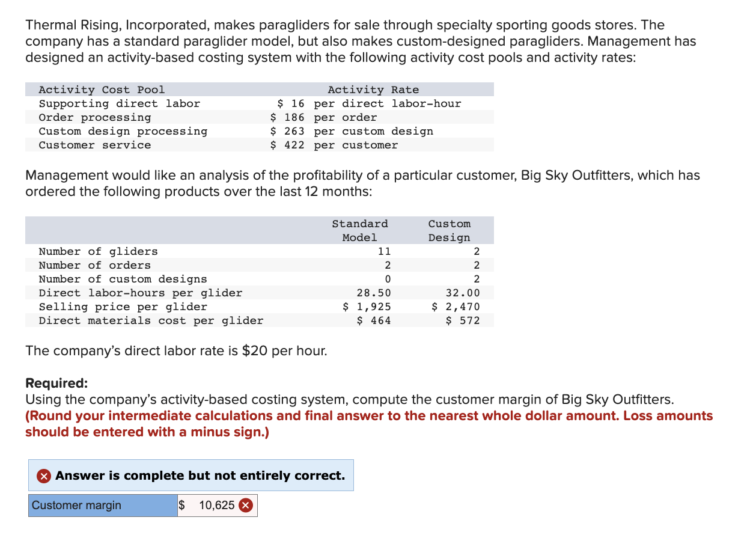
Task: Click the X icon in the warning banner
Action: pos(44,475)
